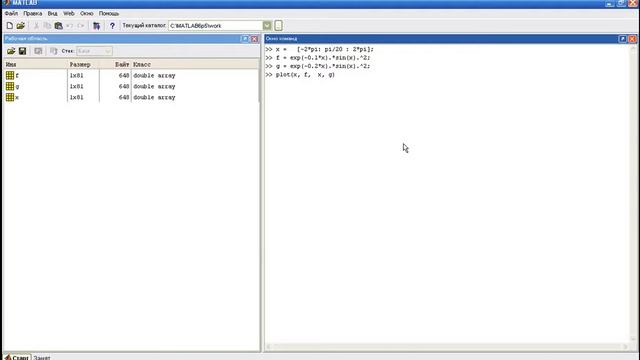This screenshot has height=360, width=640.
Task: Open the Окно menu
Action: pyautogui.click(x=87, y=13)
